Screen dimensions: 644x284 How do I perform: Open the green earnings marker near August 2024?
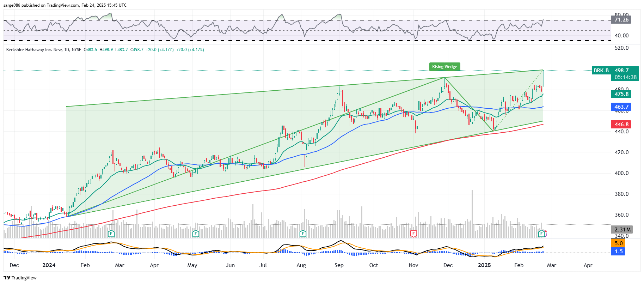302,234
